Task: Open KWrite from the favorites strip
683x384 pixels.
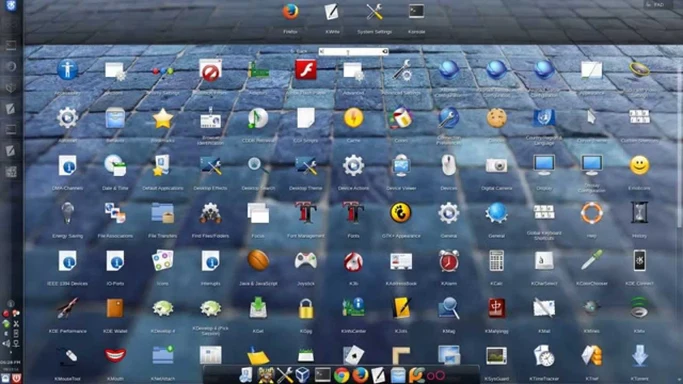Action: 332,12
